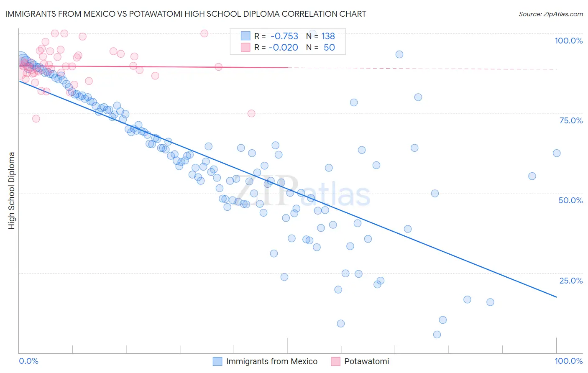Click the -0.753 correlation value
The height and width of the screenshot is (373, 588).
[284, 36]
